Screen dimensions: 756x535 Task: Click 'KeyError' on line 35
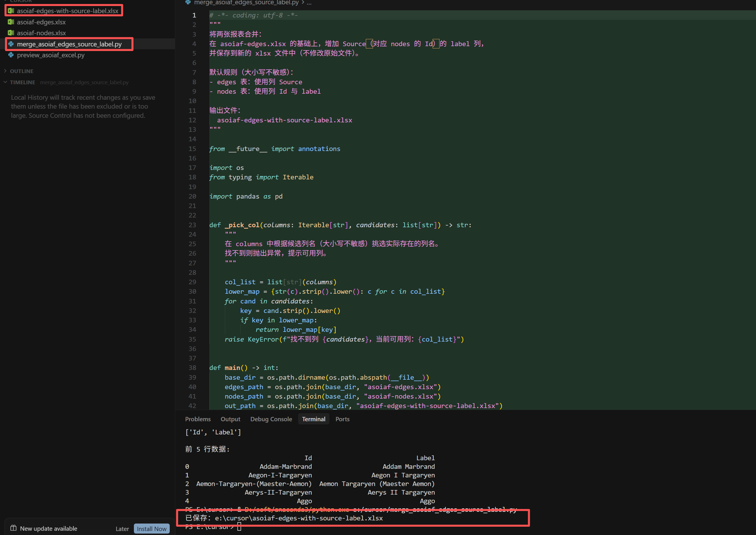263,339
